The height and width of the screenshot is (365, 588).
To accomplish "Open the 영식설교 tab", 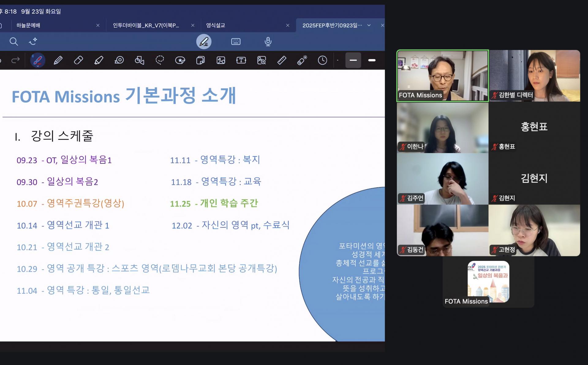I will [x=216, y=25].
